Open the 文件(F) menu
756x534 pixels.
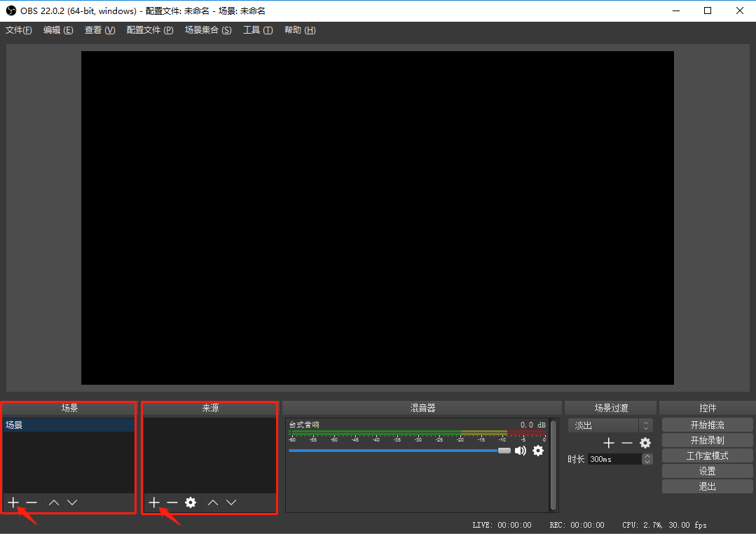pos(19,30)
